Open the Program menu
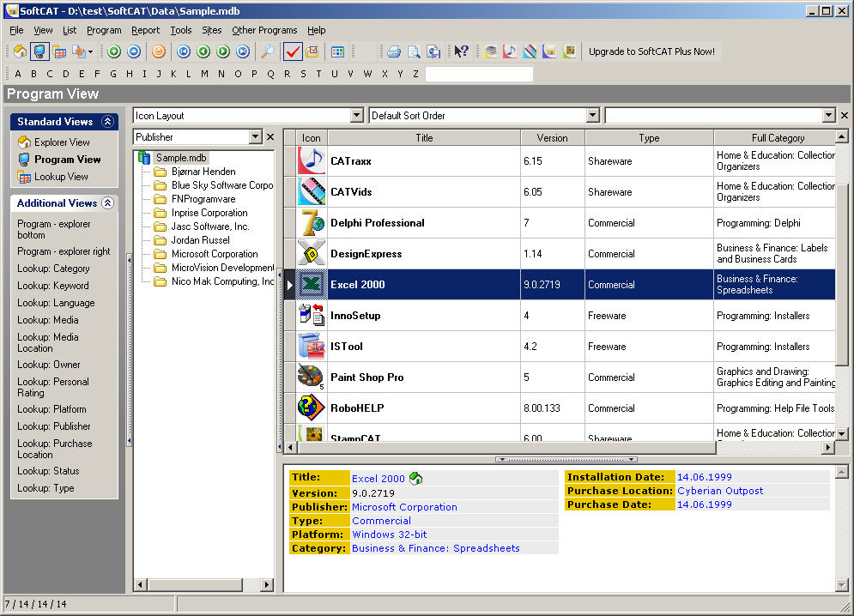This screenshot has width=854, height=616. pos(104,30)
